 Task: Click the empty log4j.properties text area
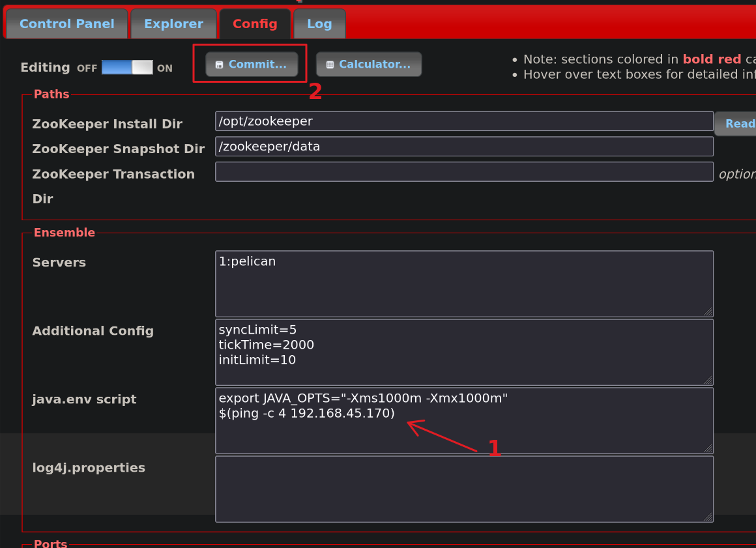click(x=464, y=489)
